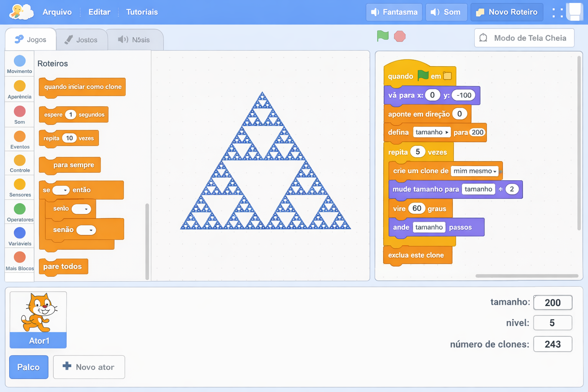Open the Operadores block category

click(x=19, y=212)
